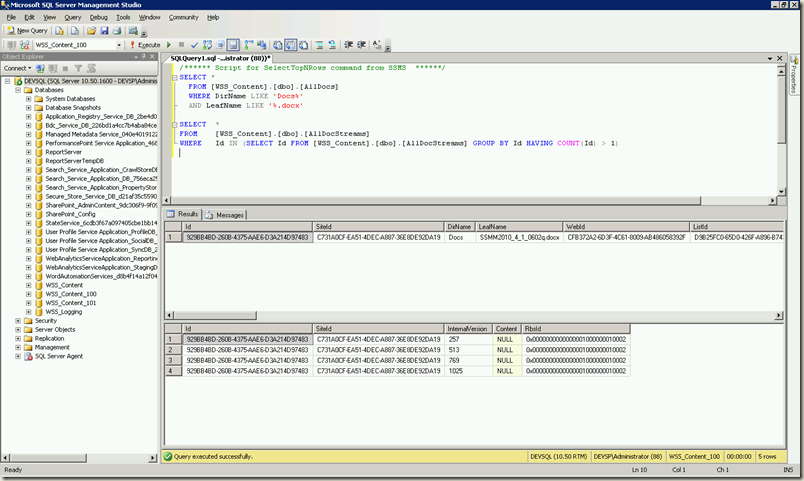804x481 pixels.
Task: Click the InternalVersion column header
Action: pyautogui.click(x=467, y=329)
